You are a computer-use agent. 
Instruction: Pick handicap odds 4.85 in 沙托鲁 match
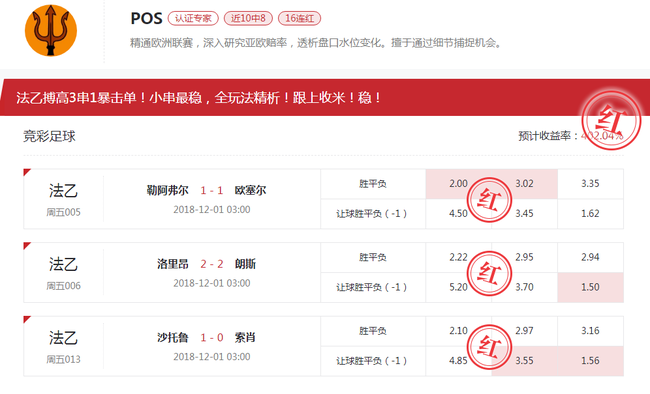458,361
